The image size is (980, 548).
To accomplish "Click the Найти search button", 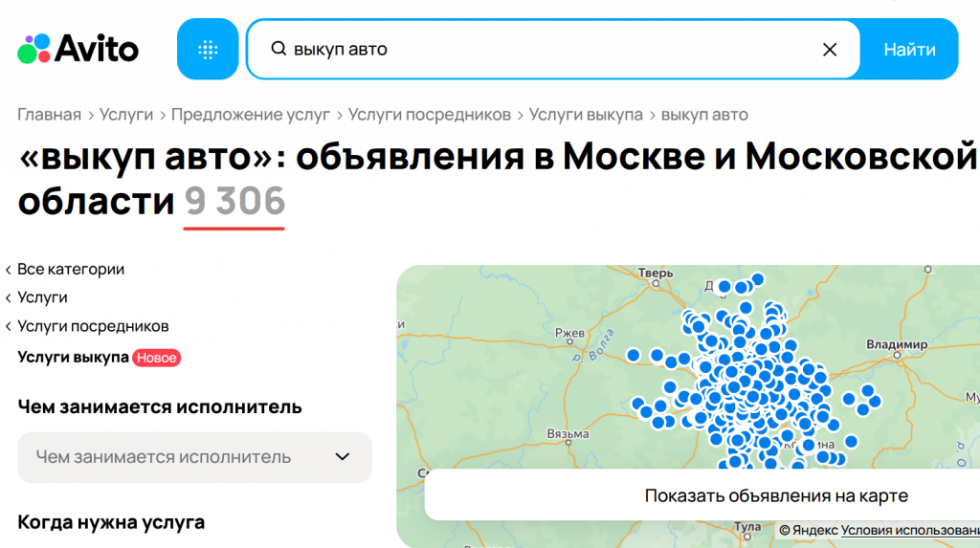I will 909,50.
